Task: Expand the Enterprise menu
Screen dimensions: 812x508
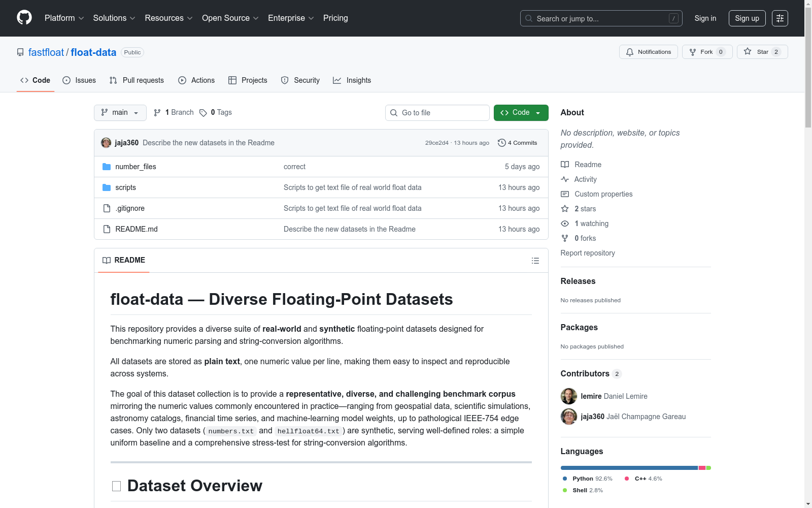Action: click(x=291, y=18)
